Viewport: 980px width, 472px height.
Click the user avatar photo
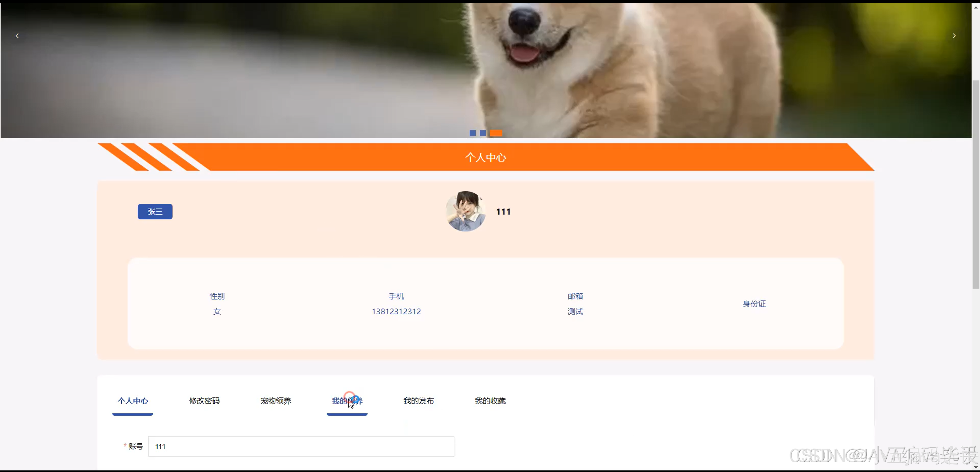(465, 211)
